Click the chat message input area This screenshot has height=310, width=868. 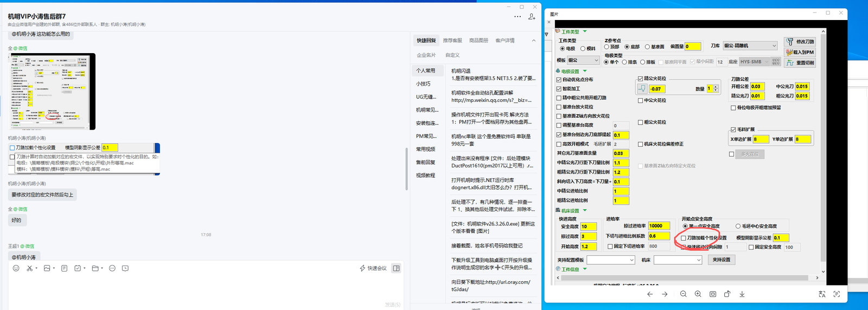[206, 287]
